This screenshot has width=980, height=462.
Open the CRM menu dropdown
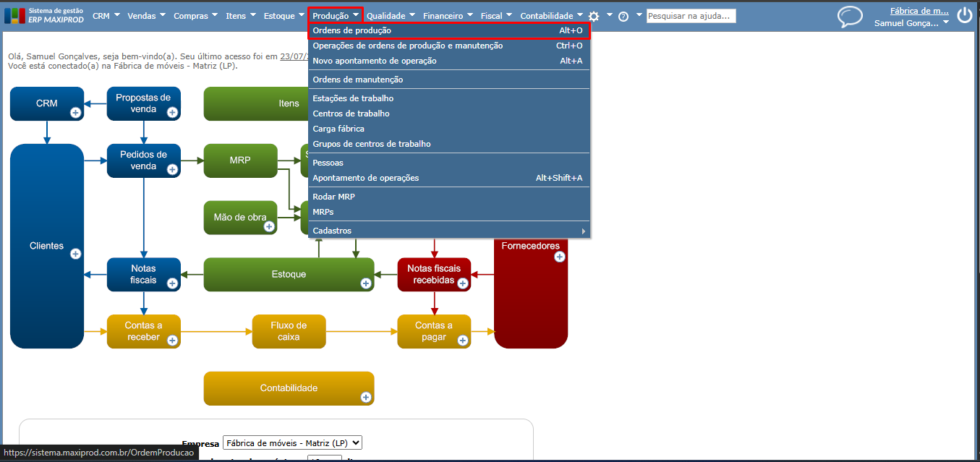[106, 16]
